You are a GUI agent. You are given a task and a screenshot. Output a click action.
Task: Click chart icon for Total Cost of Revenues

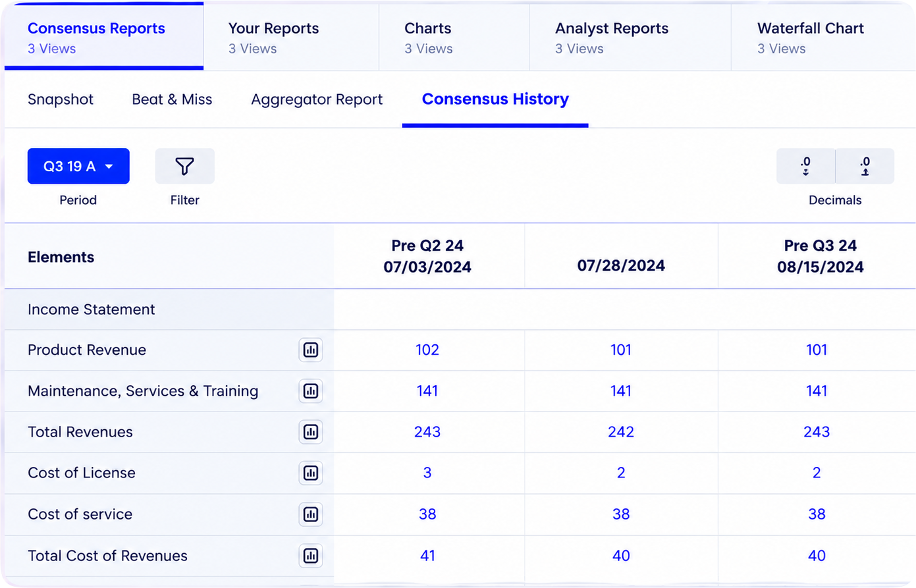[311, 556]
